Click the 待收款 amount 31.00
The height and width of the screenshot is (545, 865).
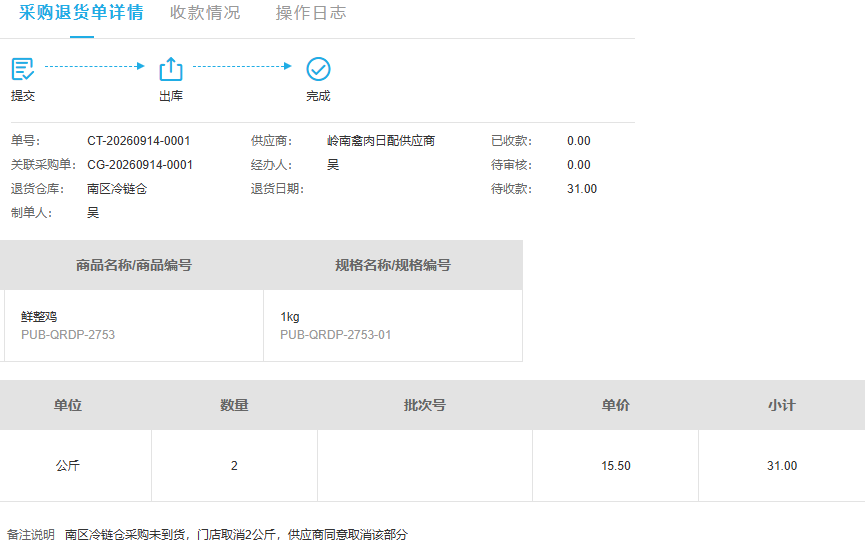[x=582, y=189]
